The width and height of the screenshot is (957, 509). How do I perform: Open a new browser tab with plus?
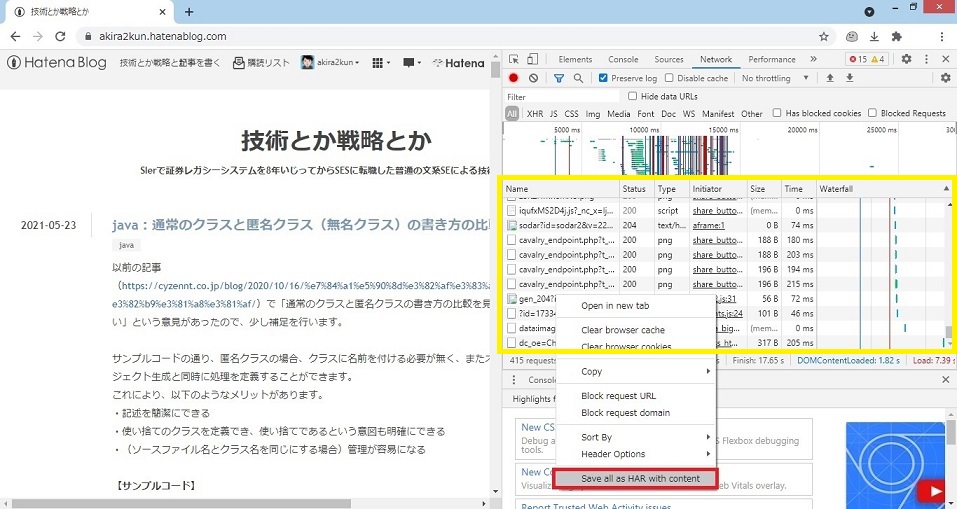(x=189, y=12)
